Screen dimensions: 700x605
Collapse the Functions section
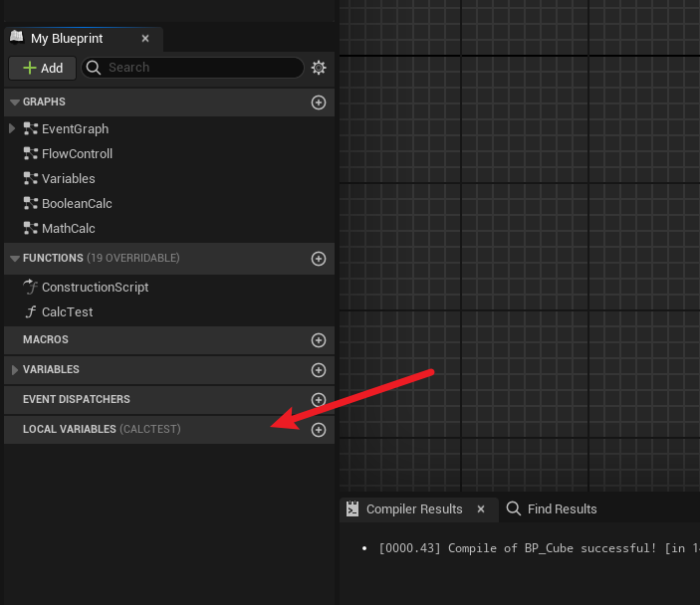pyautogui.click(x=14, y=259)
